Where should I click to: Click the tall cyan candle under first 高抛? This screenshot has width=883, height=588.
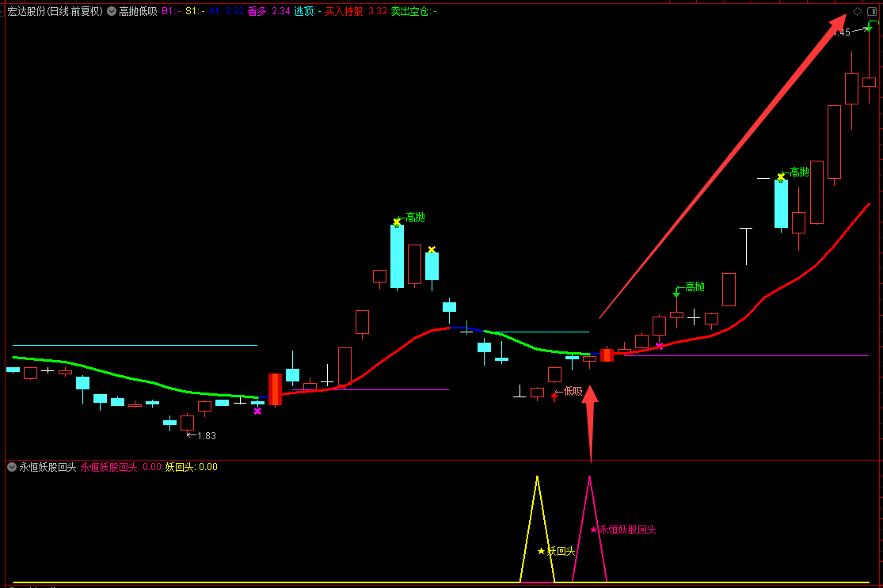(x=397, y=256)
